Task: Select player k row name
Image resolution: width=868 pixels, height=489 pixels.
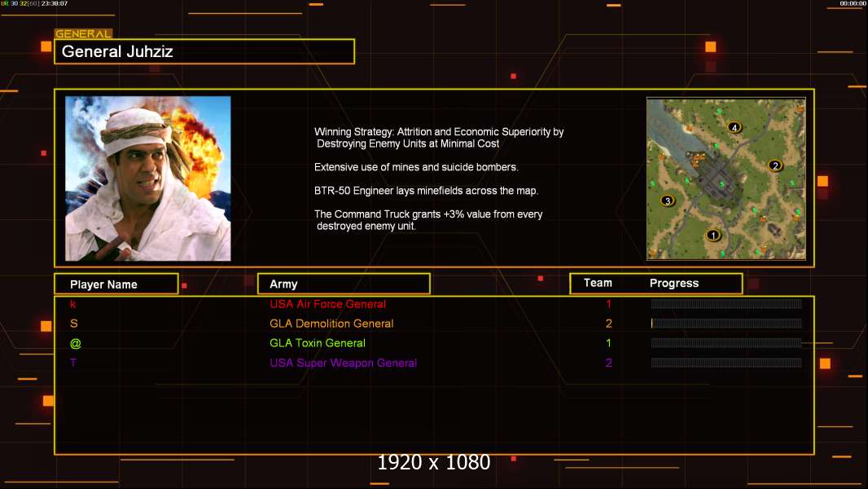Action: pos(73,304)
